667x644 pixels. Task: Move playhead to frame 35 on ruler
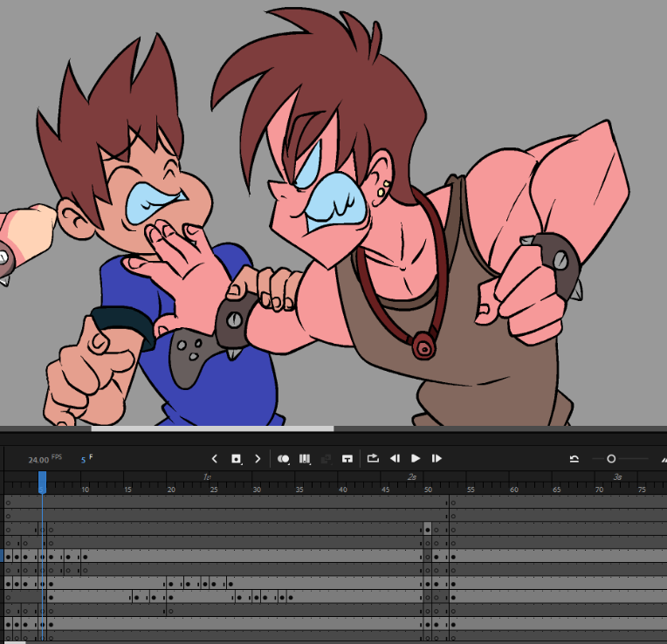pyautogui.click(x=299, y=490)
